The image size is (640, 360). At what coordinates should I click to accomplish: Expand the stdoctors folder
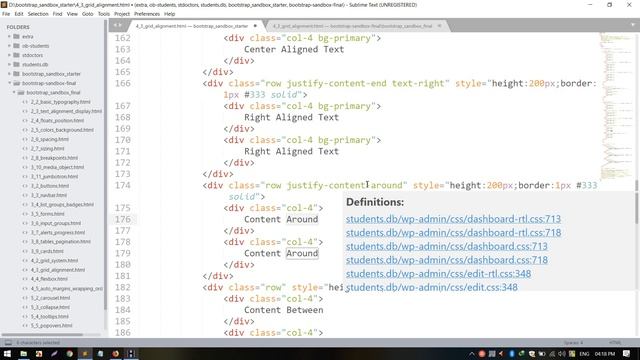click(x=9, y=55)
